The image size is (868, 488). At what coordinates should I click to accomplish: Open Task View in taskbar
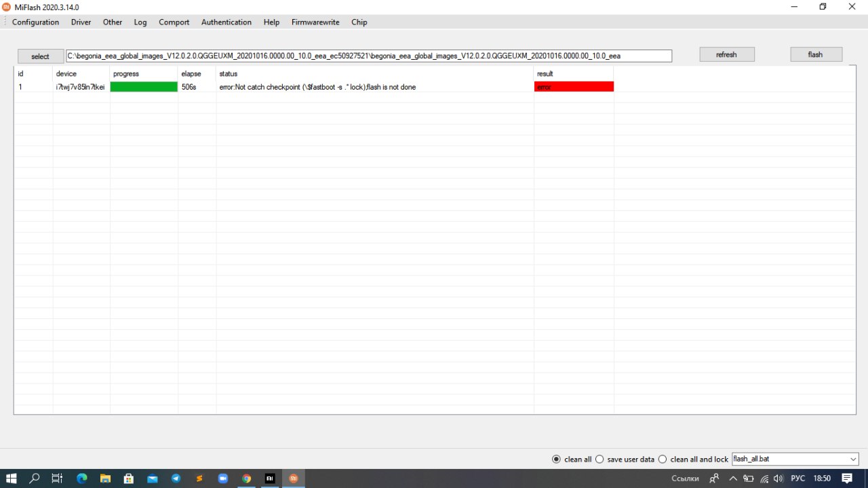[58, 478]
